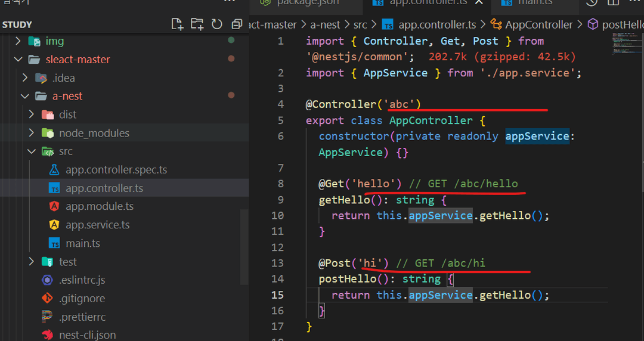Image resolution: width=644 pixels, height=341 pixels.
Task: Click the STUDY explorer section header
Action: pyautogui.click(x=17, y=24)
